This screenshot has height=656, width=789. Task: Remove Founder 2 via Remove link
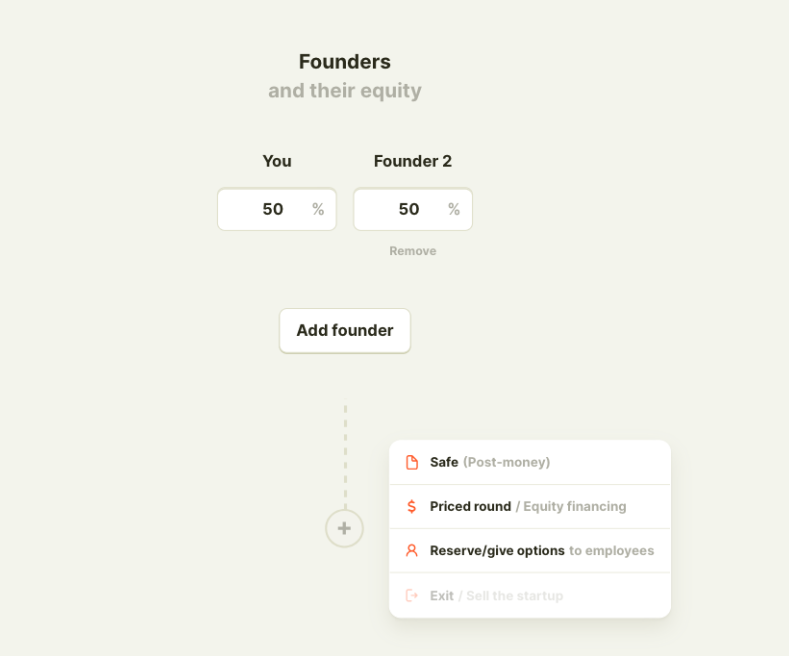(413, 251)
